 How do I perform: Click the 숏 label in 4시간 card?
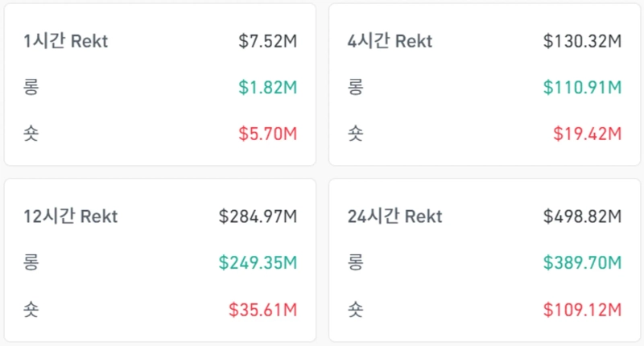tap(356, 133)
